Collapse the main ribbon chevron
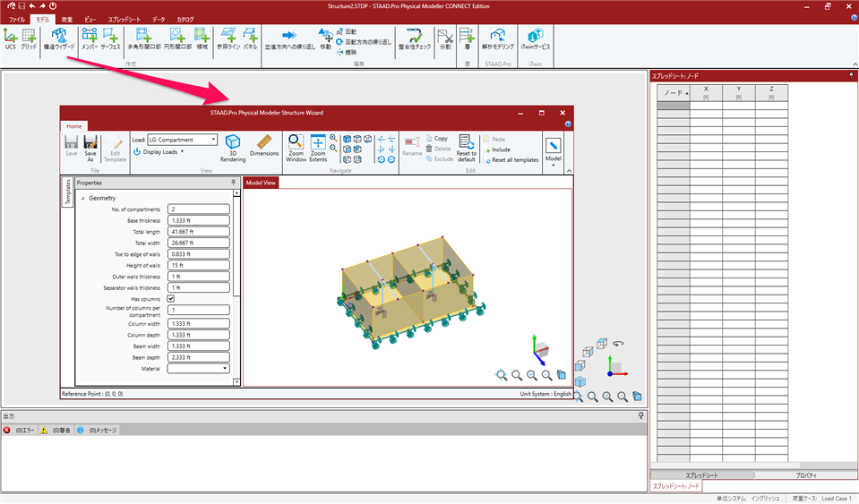 pyautogui.click(x=855, y=64)
